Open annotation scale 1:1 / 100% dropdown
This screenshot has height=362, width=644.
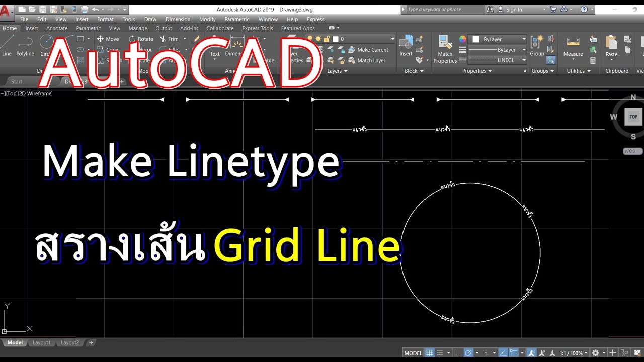[574, 353]
